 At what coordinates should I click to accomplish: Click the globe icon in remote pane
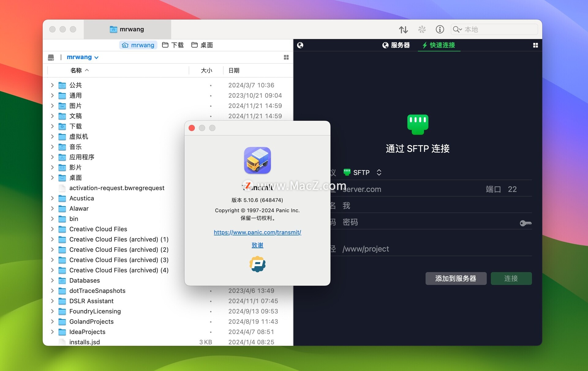[x=300, y=45]
